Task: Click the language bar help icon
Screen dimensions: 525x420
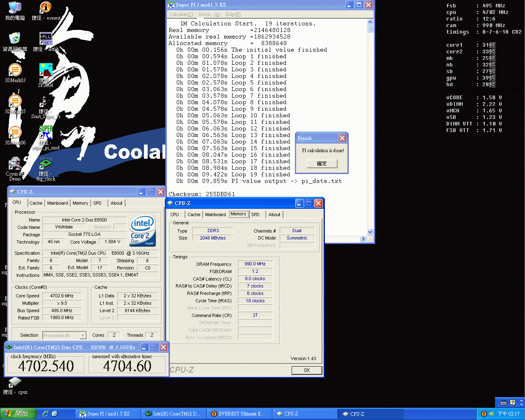Action: point(512,403)
